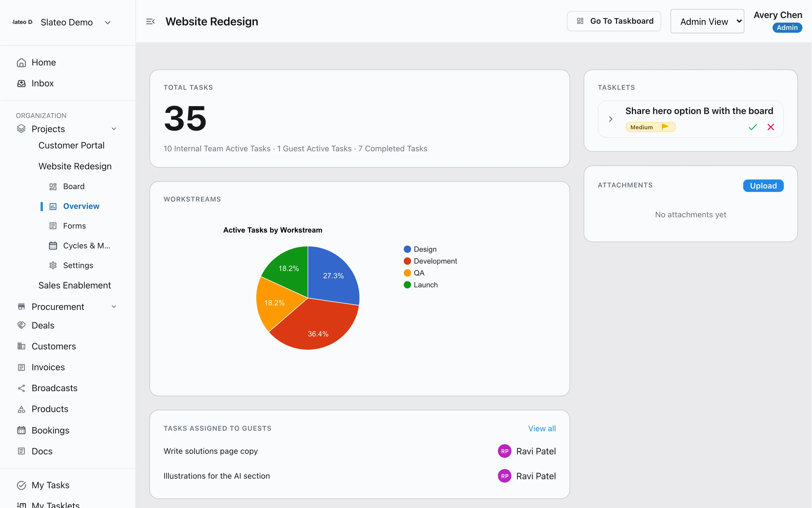Toggle the Development legend swatch
Screen dimensions: 812x508
(407, 261)
